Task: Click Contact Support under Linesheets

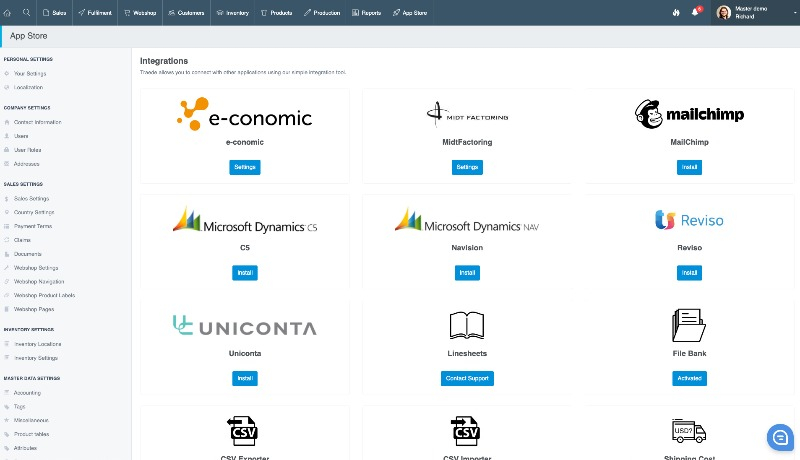Action: click(x=467, y=378)
